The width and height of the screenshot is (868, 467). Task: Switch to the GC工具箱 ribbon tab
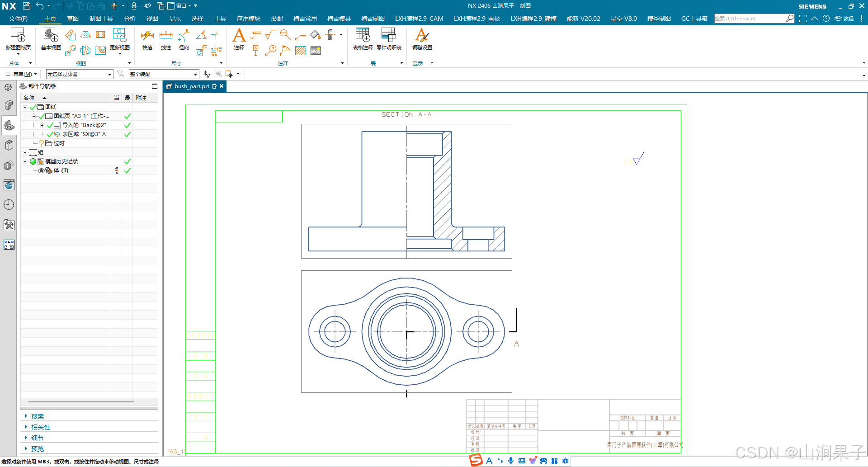point(694,19)
